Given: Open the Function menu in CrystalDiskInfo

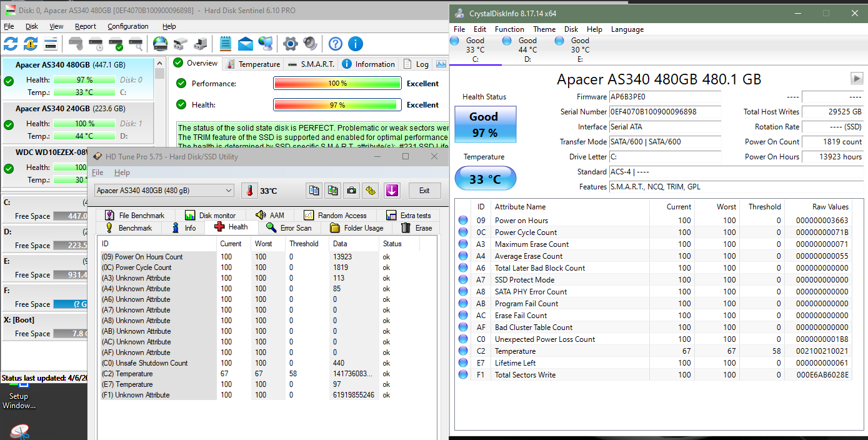Looking at the screenshot, I should [509, 29].
